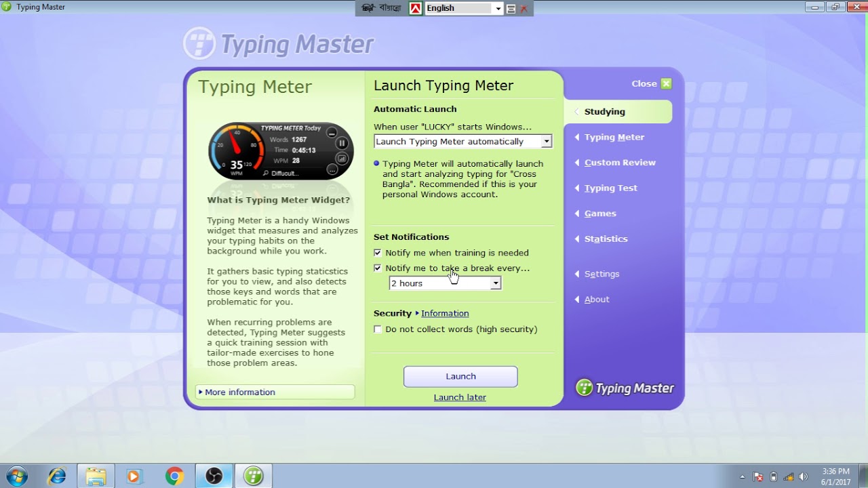The width and height of the screenshot is (868, 488).
Task: Click the speedometer gauge showing 35 WPM
Action: tap(237, 150)
